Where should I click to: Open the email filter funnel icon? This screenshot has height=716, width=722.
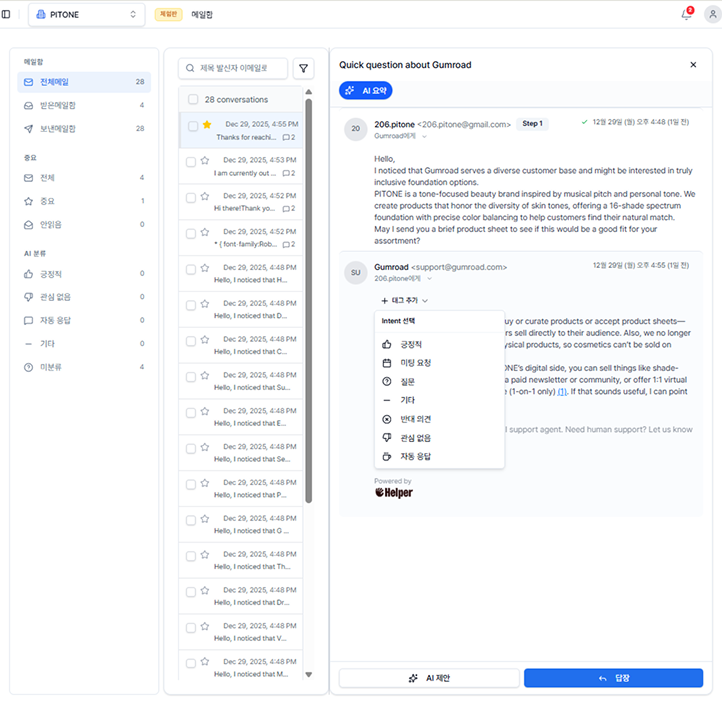[303, 68]
